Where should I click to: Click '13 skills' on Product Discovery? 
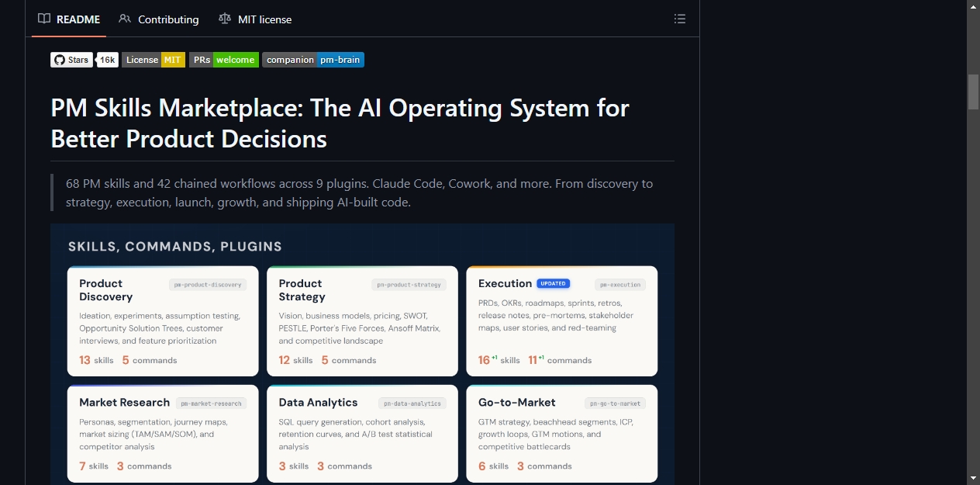click(x=96, y=360)
